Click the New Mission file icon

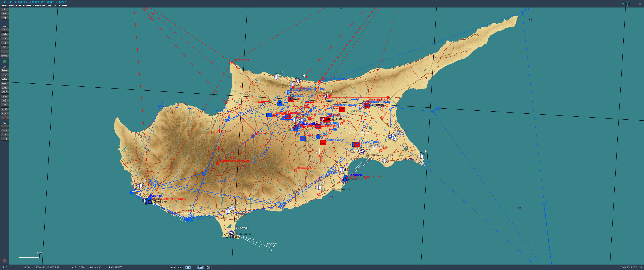pyautogui.click(x=4, y=9)
